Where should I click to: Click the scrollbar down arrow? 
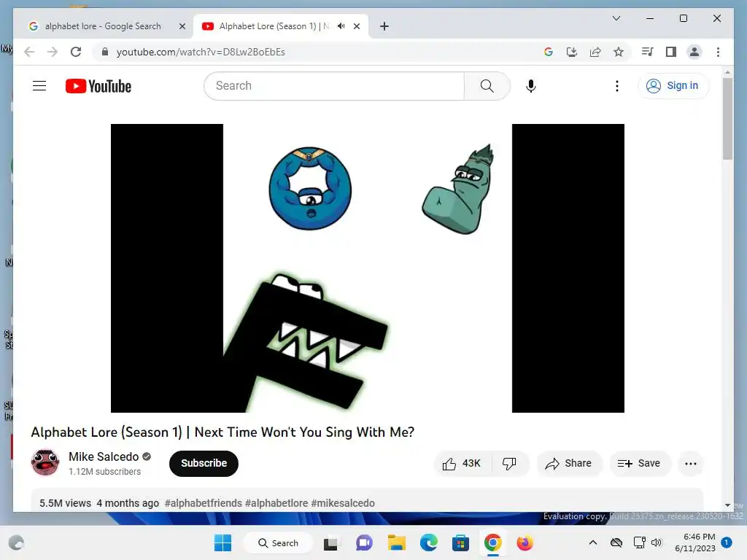click(x=727, y=505)
